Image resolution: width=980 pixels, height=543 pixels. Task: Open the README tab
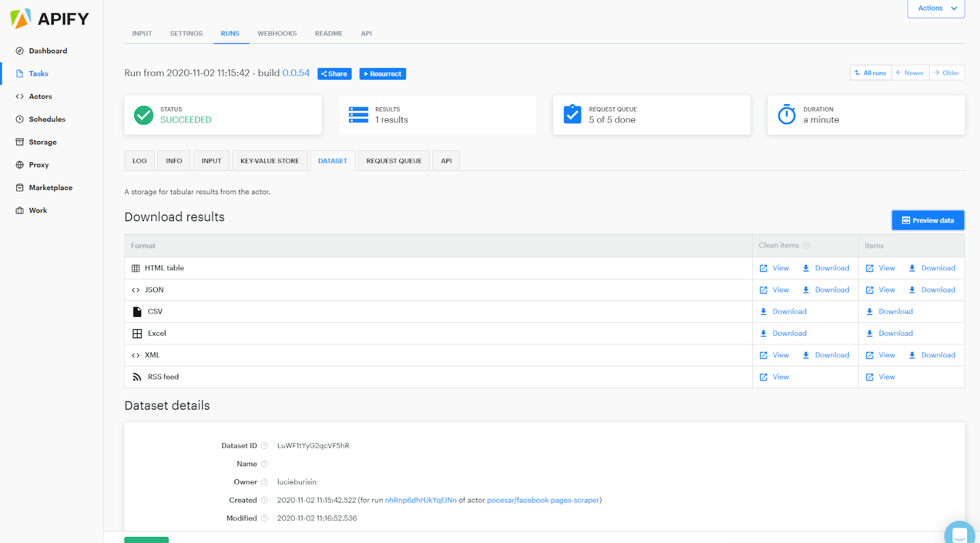point(329,34)
